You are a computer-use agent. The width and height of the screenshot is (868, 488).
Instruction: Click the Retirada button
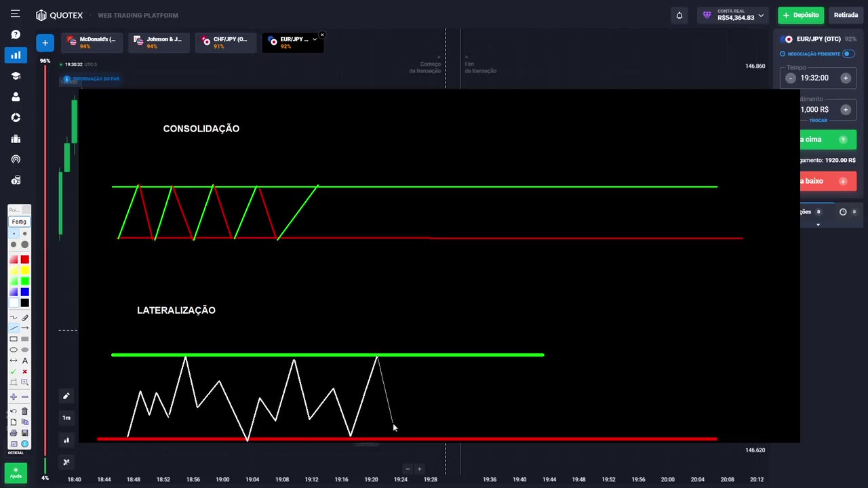coord(846,15)
